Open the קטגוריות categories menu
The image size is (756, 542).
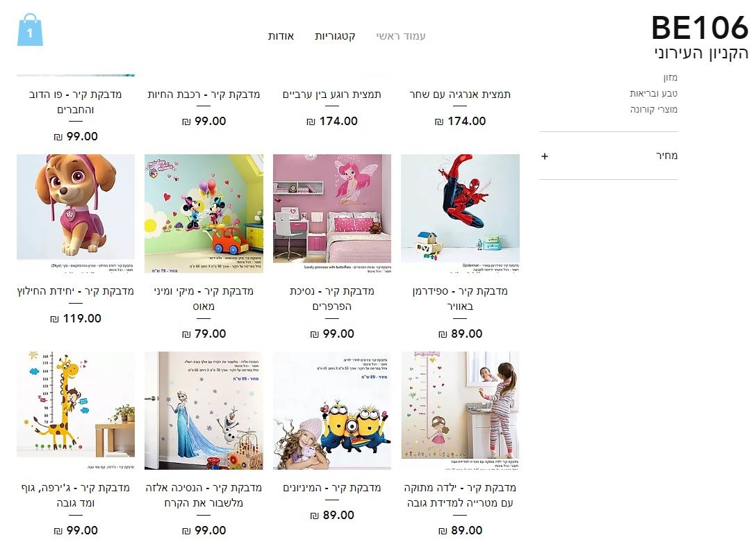point(335,36)
